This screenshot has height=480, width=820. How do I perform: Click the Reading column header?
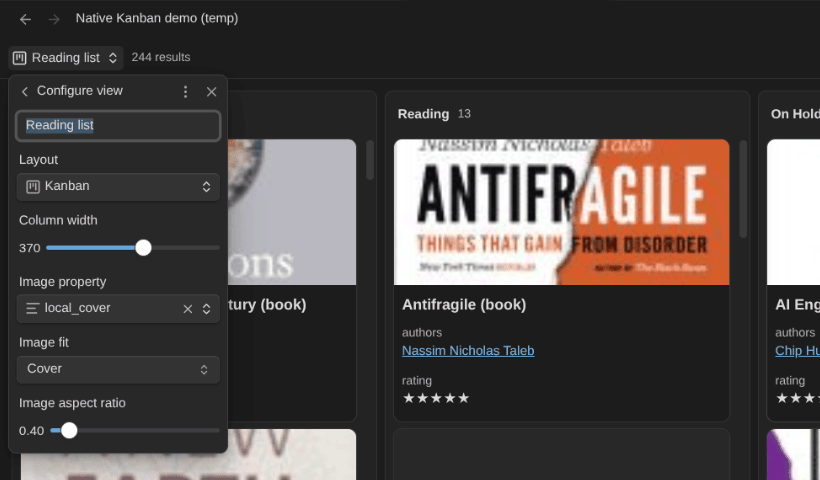point(423,114)
